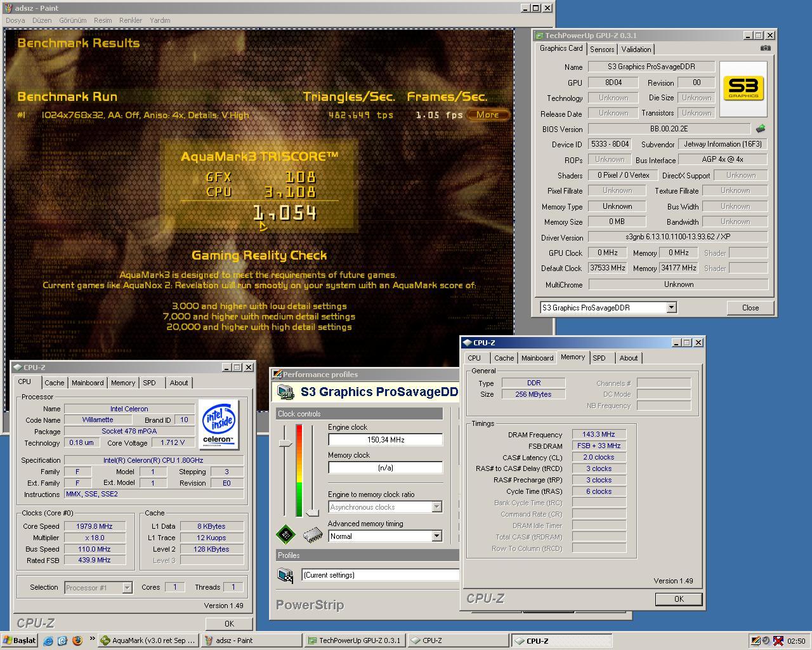Click the Intel Celeron name value in CPU-Z
The image size is (812, 650).
point(129,409)
